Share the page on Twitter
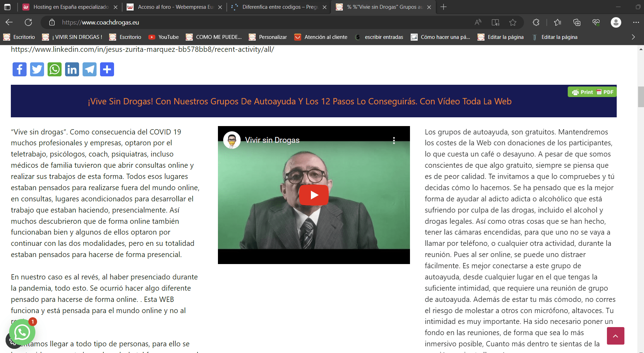This screenshot has width=644, height=353. pyautogui.click(x=37, y=69)
